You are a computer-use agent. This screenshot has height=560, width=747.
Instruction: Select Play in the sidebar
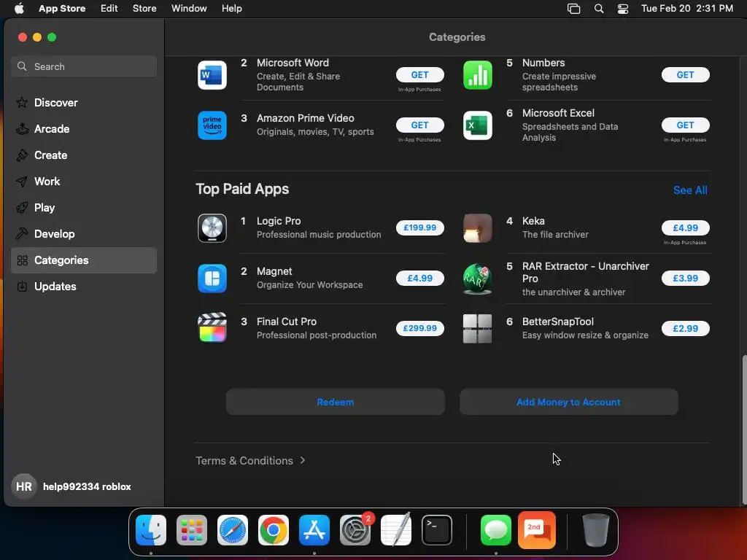pyautogui.click(x=84, y=208)
